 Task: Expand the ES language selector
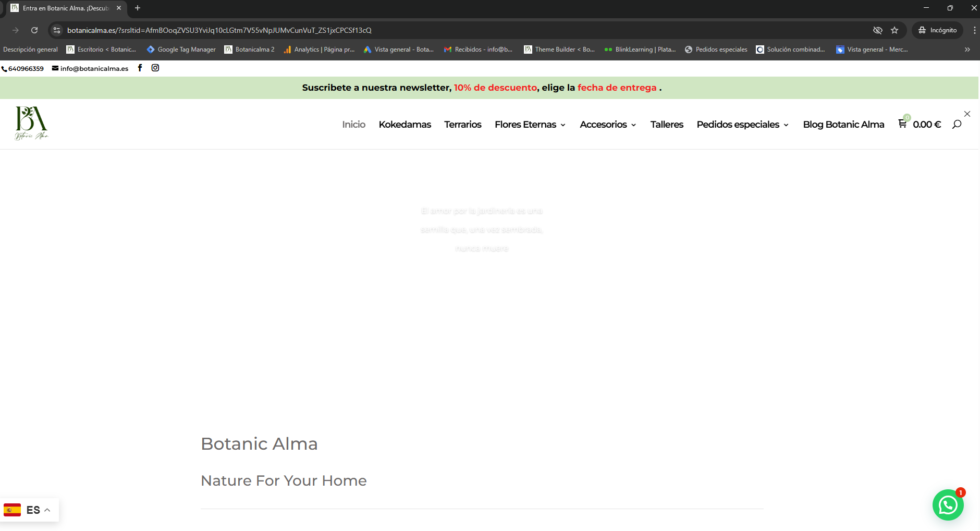tap(29, 510)
